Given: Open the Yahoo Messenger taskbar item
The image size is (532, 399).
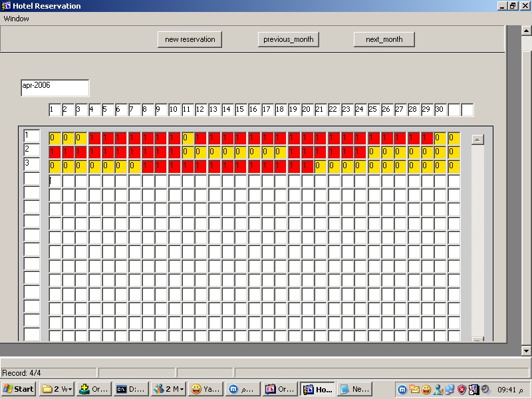Looking at the screenshot, I should (205, 389).
